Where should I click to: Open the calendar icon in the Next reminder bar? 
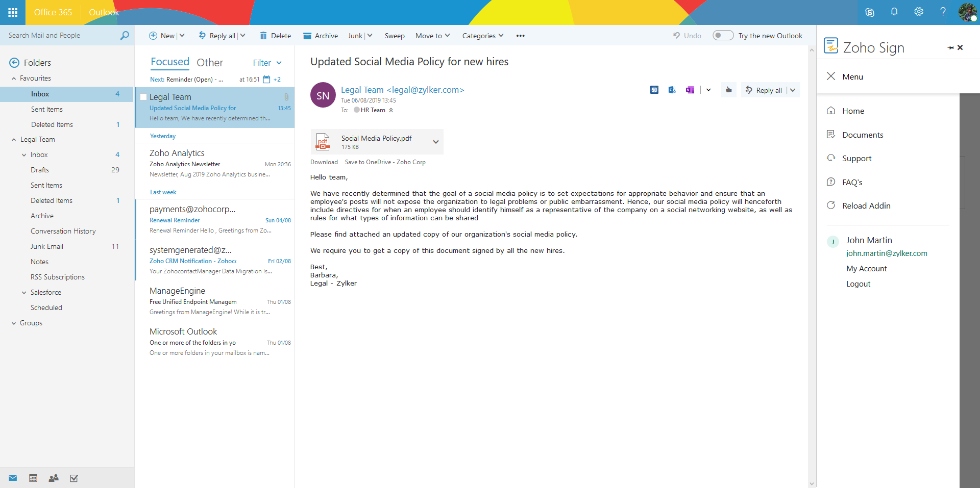click(266, 80)
